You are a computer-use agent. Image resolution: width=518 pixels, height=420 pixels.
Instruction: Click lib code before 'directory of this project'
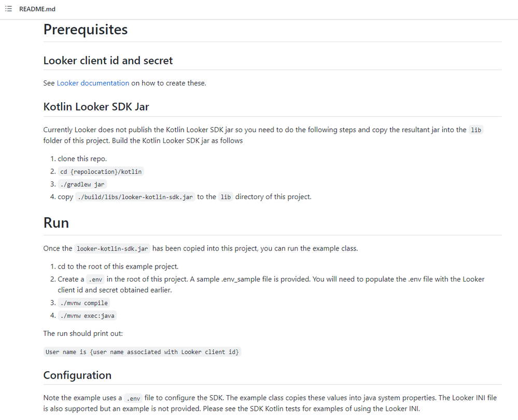[x=226, y=197]
